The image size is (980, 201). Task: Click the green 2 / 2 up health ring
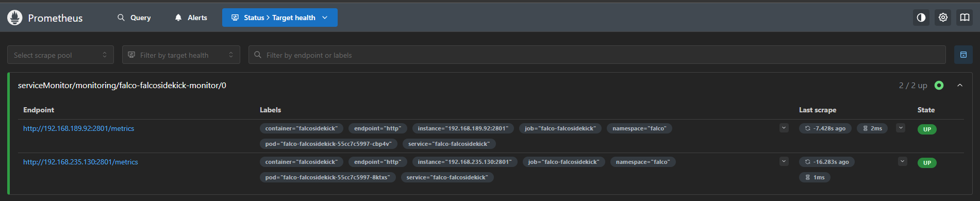pyautogui.click(x=939, y=86)
